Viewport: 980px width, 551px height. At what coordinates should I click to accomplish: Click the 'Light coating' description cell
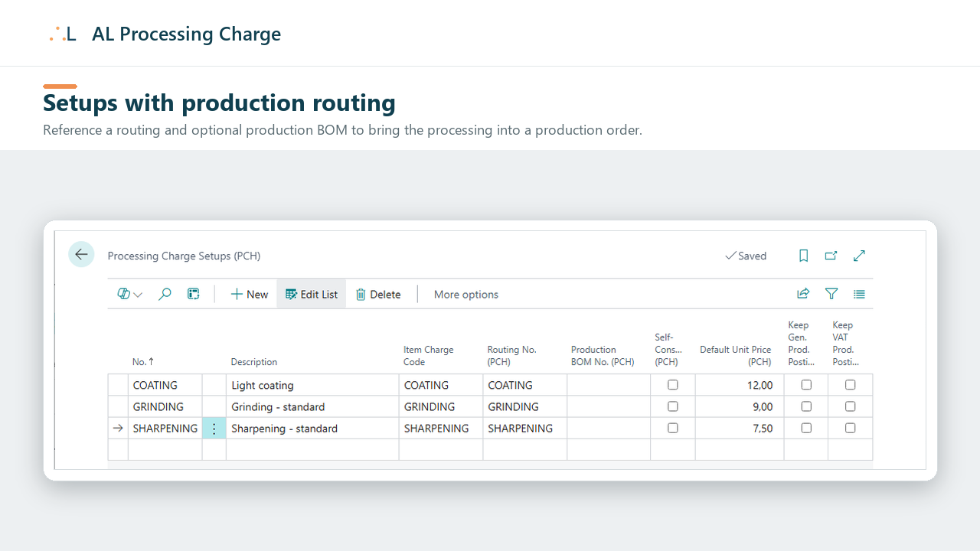coord(312,385)
